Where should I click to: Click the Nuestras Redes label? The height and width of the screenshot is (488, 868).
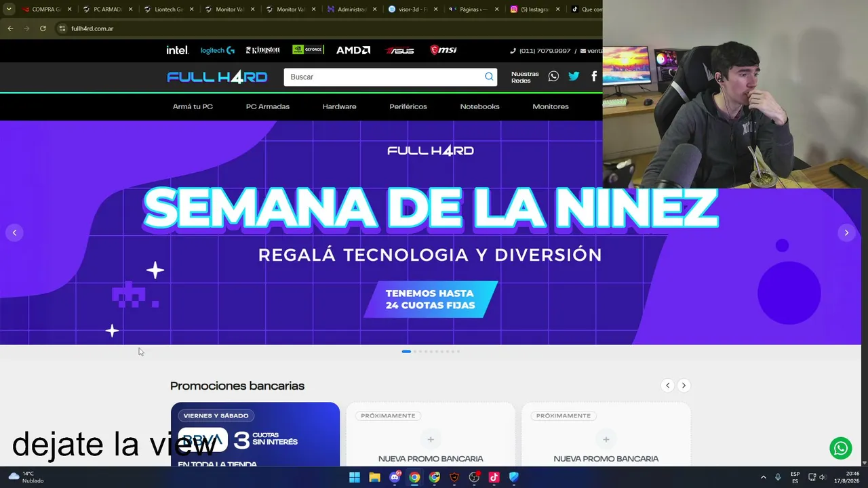(525, 77)
